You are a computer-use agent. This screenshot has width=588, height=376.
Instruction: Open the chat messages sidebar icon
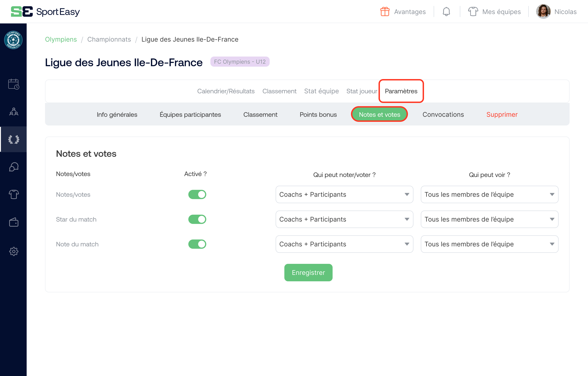click(x=13, y=167)
